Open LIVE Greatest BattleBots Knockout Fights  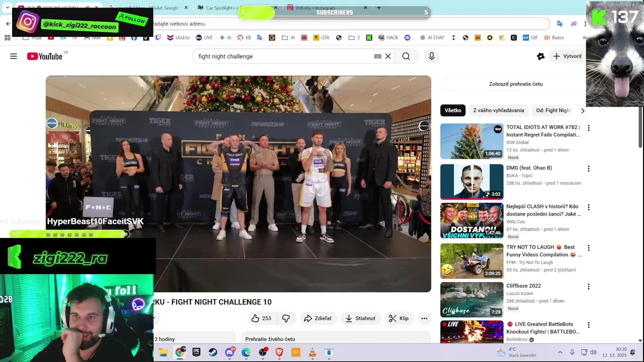pos(471,332)
